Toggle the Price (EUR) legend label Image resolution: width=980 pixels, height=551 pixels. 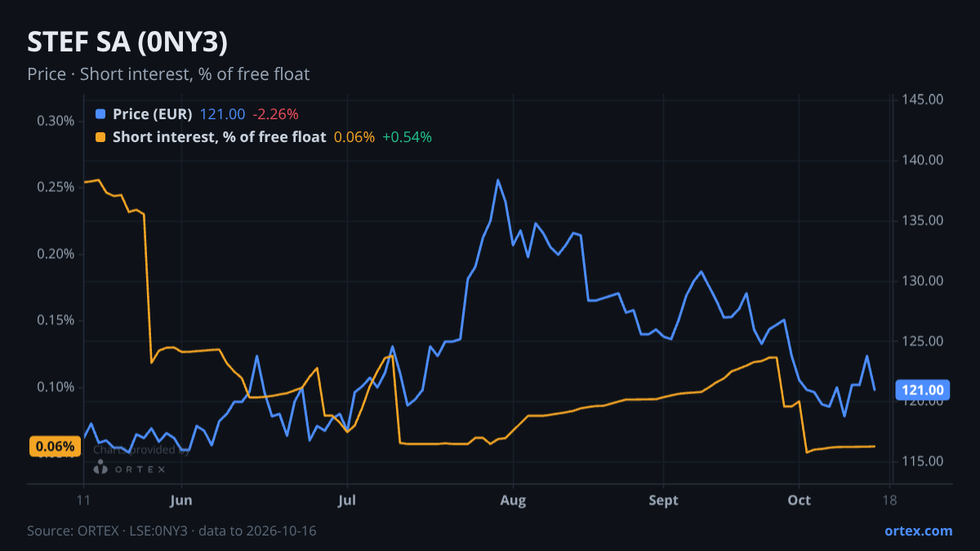[x=153, y=114]
